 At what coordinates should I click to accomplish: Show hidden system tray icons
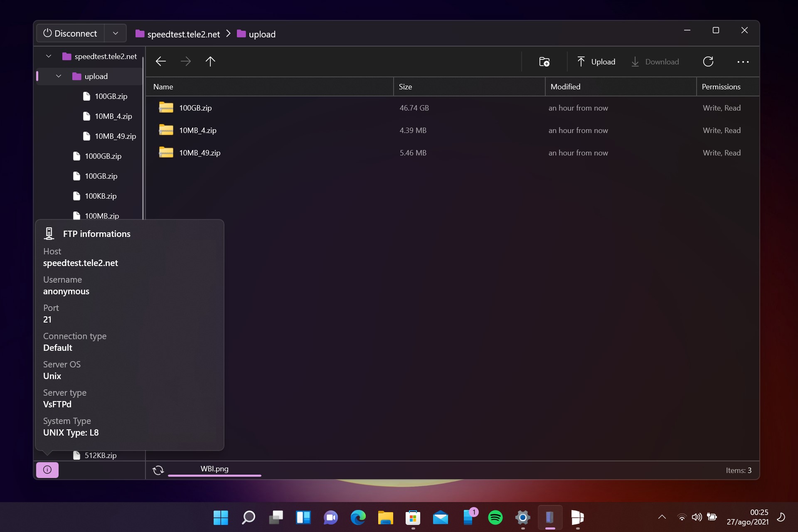coord(662,517)
